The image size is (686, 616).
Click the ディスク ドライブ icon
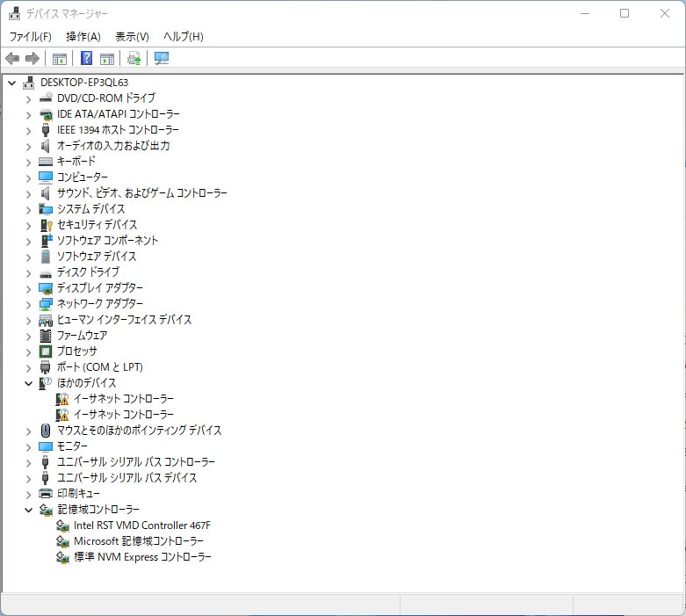46,274
